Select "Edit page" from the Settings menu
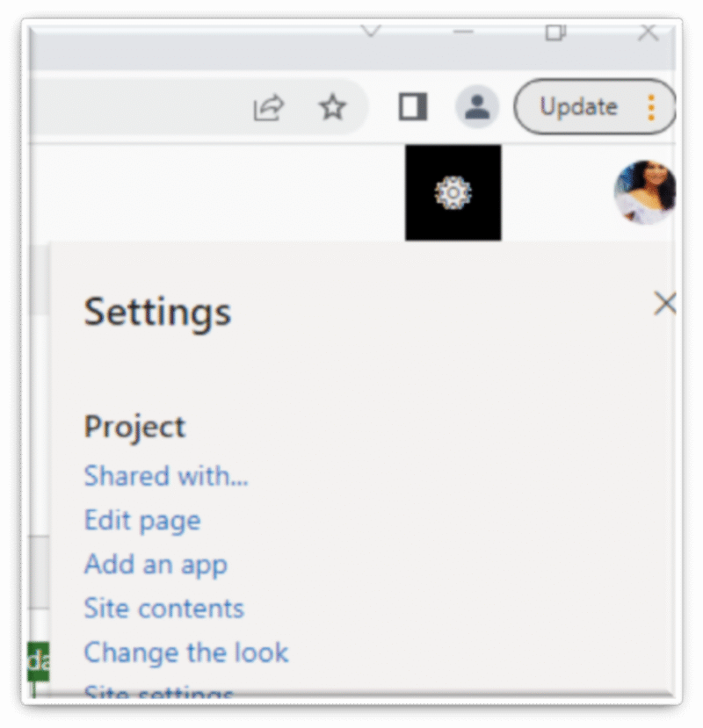This screenshot has height=728, width=703. tap(141, 520)
